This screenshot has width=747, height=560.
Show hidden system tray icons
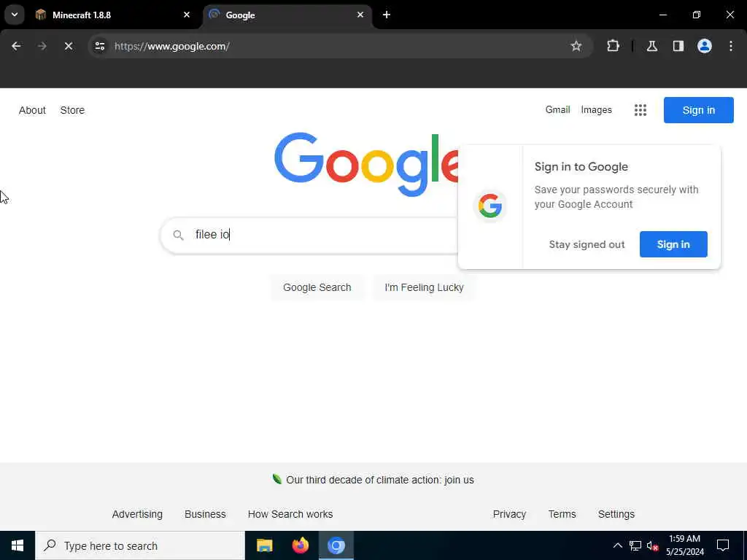pyautogui.click(x=617, y=545)
